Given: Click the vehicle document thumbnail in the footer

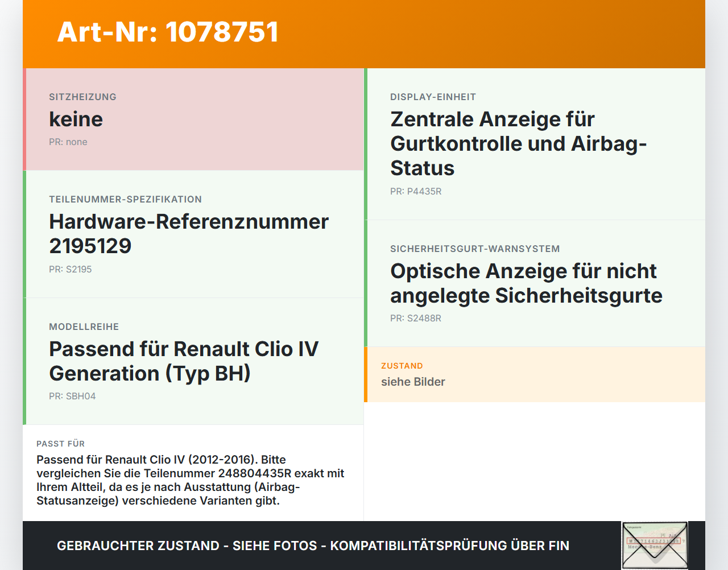Looking at the screenshot, I should pyautogui.click(x=655, y=546).
